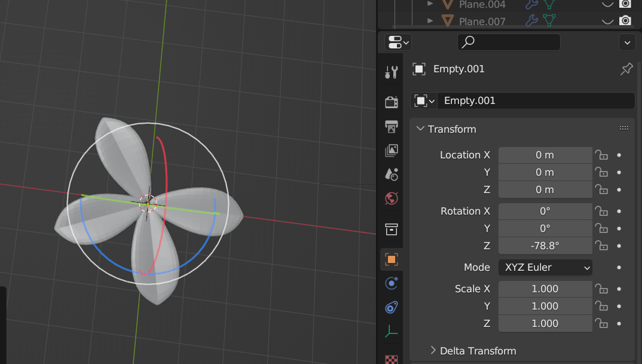The width and height of the screenshot is (642, 364).
Task: Toggle render camera icon for Plane.007
Action: point(625,20)
